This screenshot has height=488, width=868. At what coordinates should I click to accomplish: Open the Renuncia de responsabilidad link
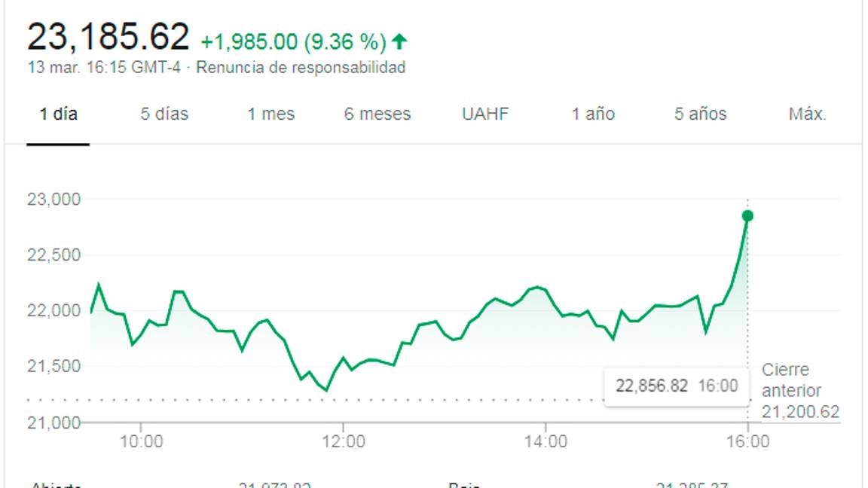(300, 67)
